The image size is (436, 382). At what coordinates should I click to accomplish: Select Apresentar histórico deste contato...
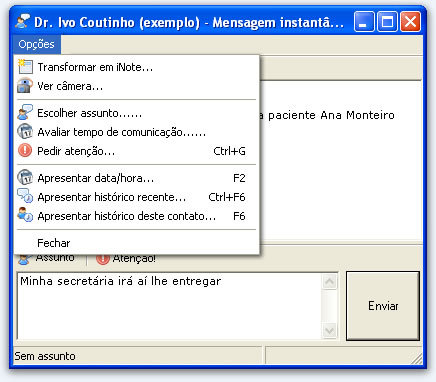(136, 216)
